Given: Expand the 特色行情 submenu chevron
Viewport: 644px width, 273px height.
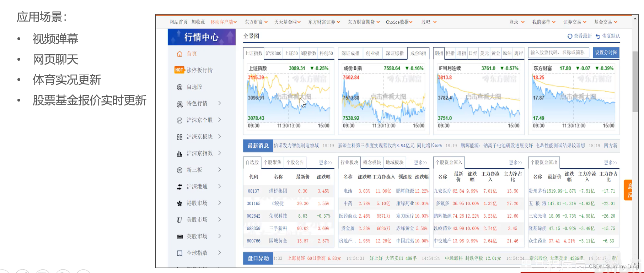Looking at the screenshot, I should (220, 103).
